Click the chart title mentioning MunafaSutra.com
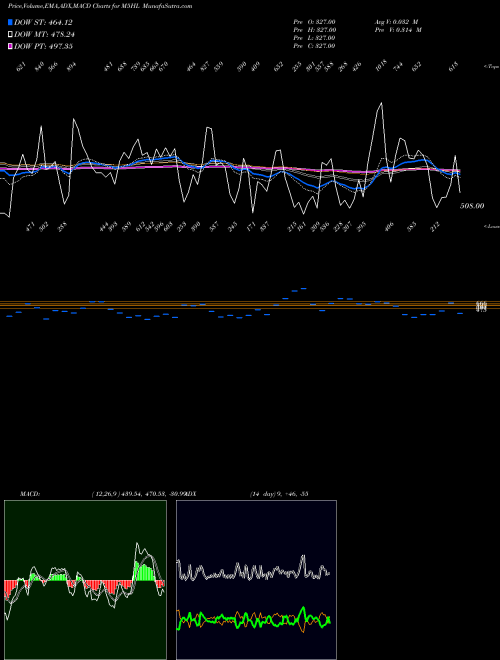500x660 pixels. [x=100, y=6]
